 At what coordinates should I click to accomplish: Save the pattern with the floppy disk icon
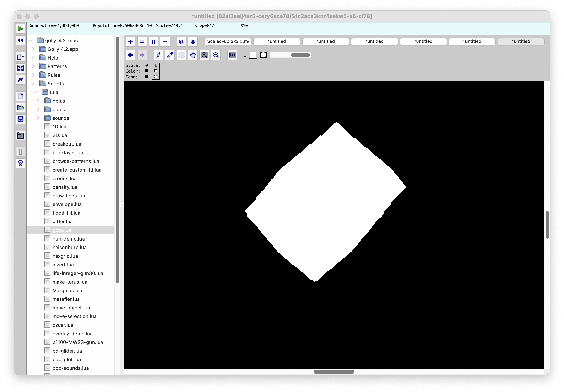coord(20,119)
